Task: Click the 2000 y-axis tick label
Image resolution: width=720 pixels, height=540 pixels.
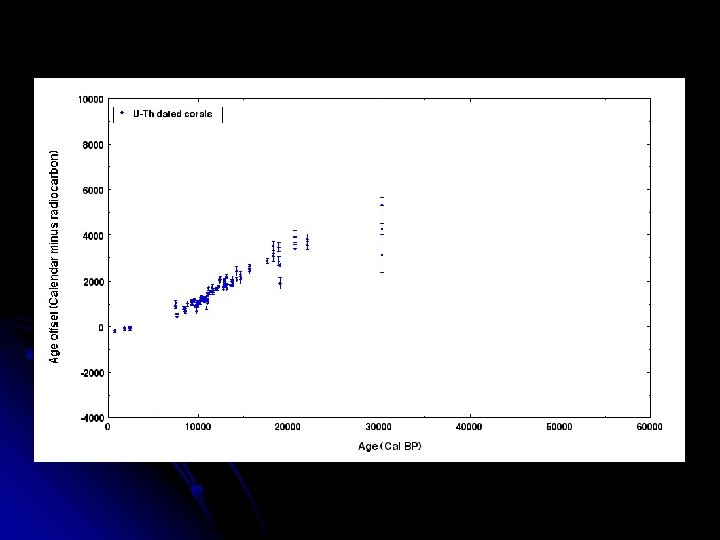Action: click(x=94, y=281)
